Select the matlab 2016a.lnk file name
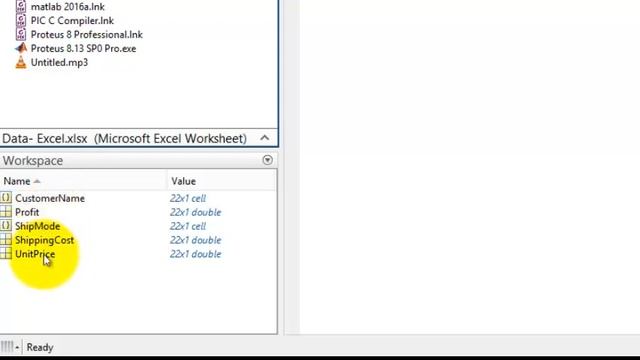This screenshot has width=640, height=360. (68, 7)
